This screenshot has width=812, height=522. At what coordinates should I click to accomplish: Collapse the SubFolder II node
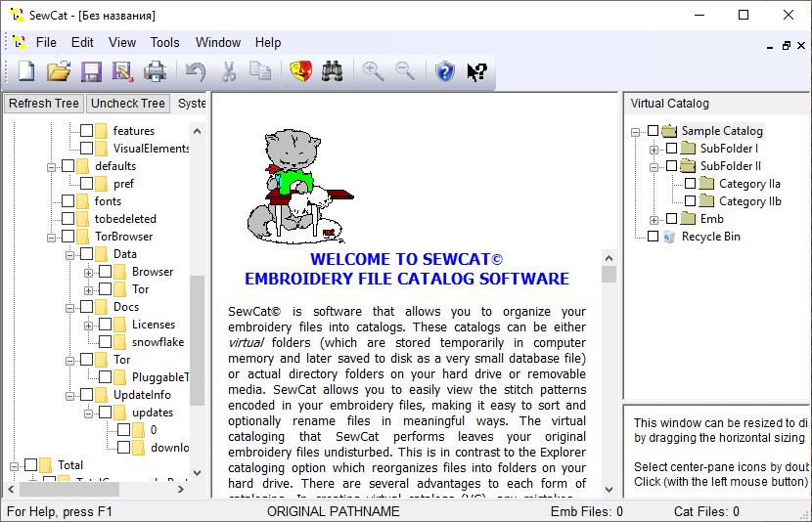[654, 167]
